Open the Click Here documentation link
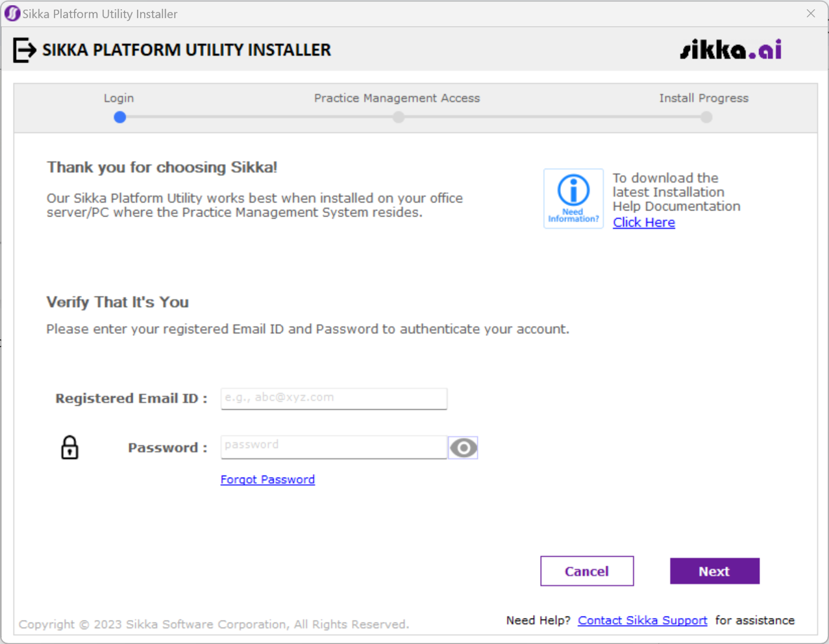Screen dimensions: 829x644 click(644, 222)
